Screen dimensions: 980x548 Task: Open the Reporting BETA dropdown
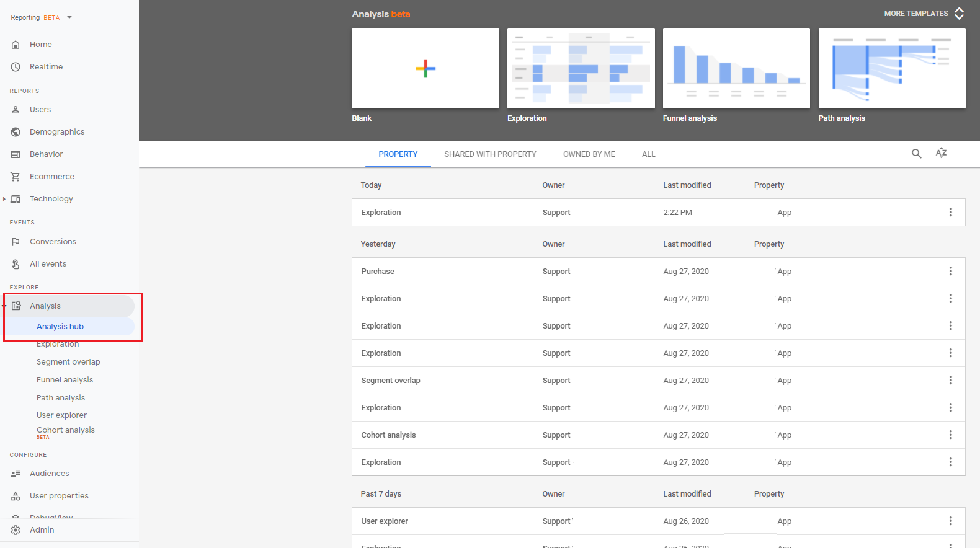tap(69, 17)
